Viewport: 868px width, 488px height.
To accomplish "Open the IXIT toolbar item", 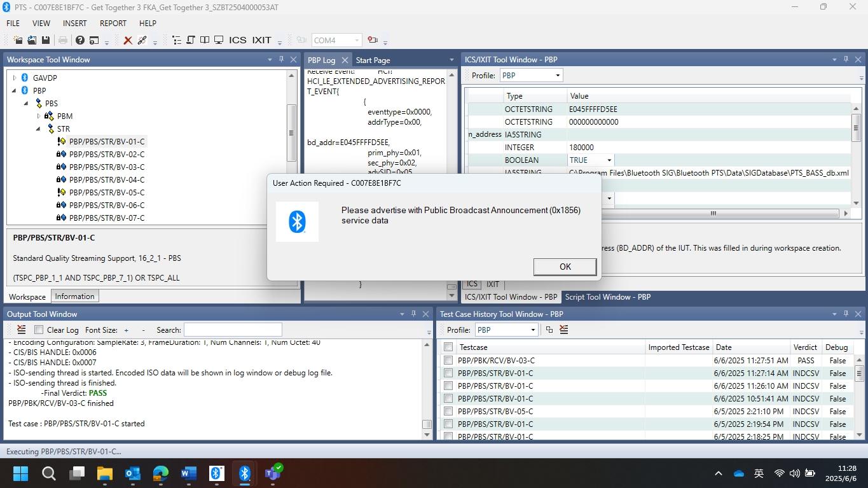I will 261,40.
